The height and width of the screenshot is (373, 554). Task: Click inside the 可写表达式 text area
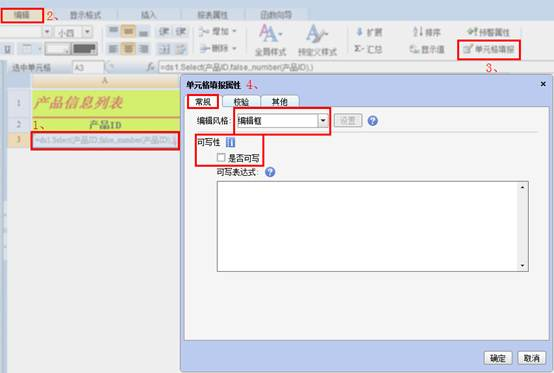(372, 226)
